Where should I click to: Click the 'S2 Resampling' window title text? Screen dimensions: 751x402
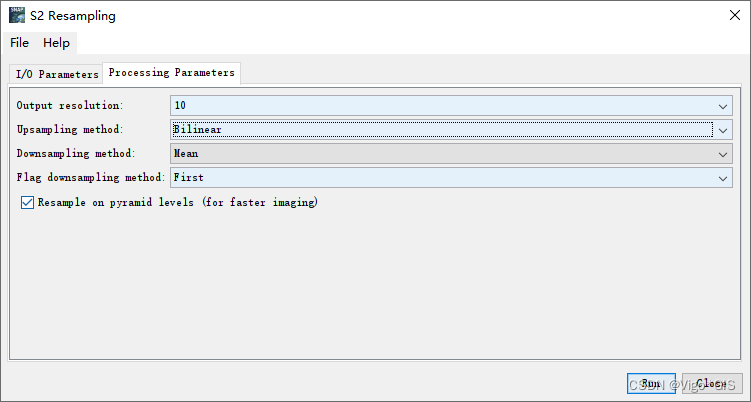tap(73, 16)
